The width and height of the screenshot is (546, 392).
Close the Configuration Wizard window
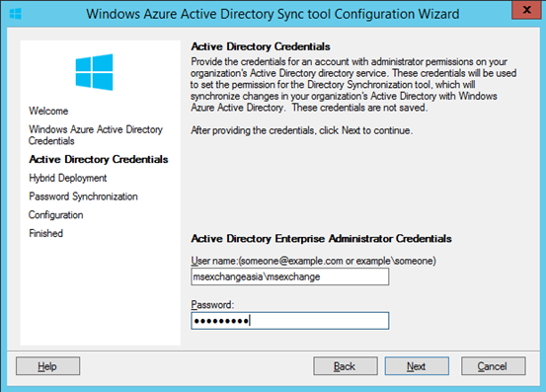(x=527, y=10)
